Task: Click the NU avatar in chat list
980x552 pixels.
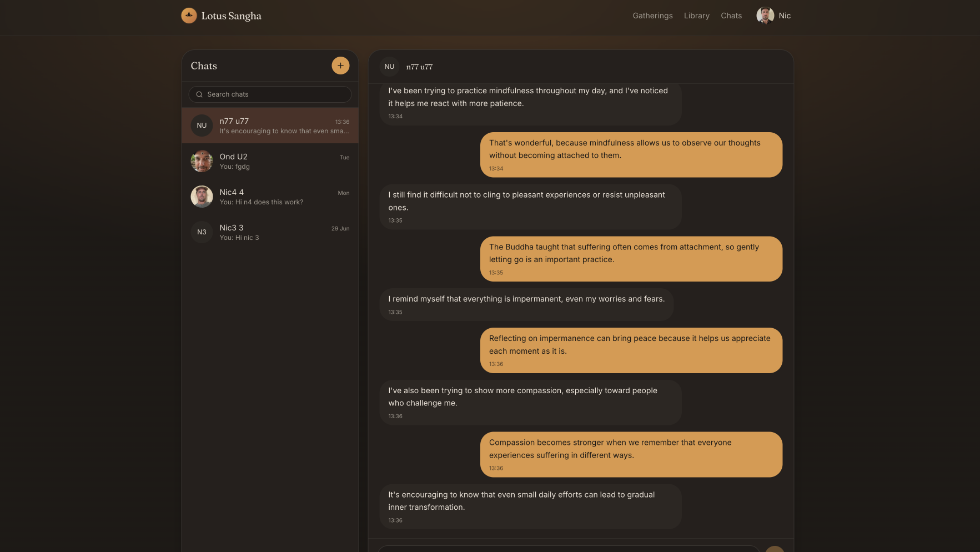Action: [202, 126]
